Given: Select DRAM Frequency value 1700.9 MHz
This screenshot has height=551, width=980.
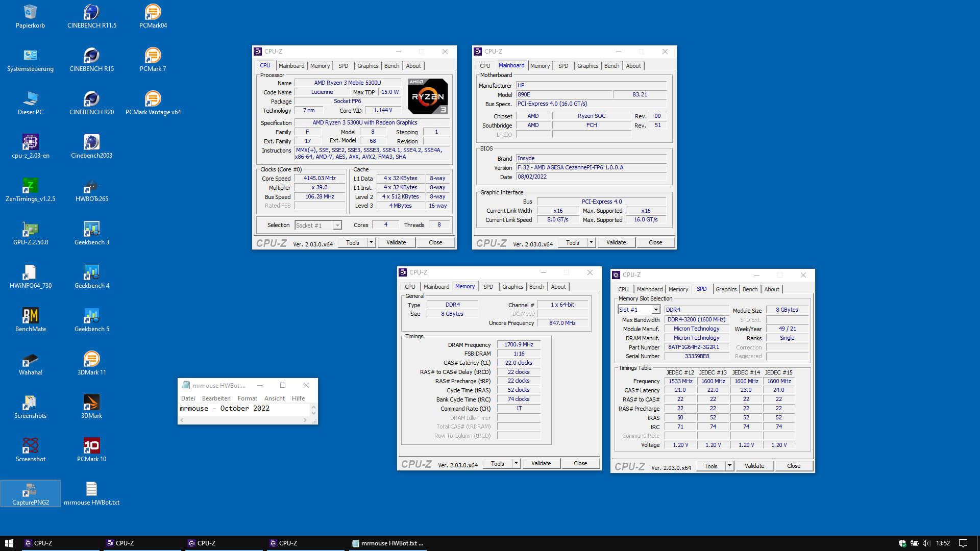Looking at the screenshot, I should [519, 344].
